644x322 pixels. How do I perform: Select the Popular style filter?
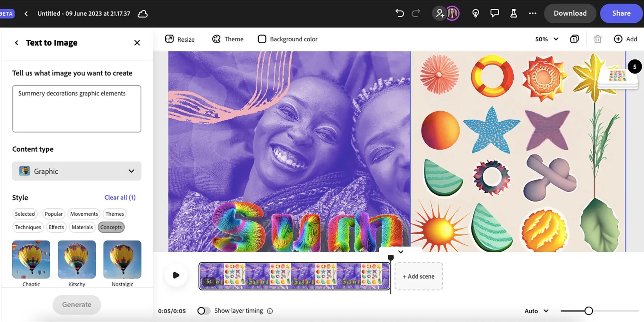(x=54, y=214)
